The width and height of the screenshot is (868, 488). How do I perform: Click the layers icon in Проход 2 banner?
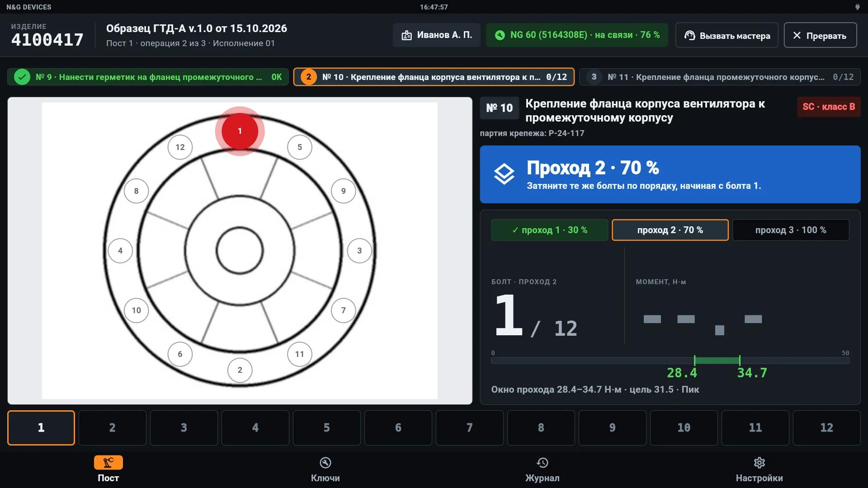click(504, 174)
